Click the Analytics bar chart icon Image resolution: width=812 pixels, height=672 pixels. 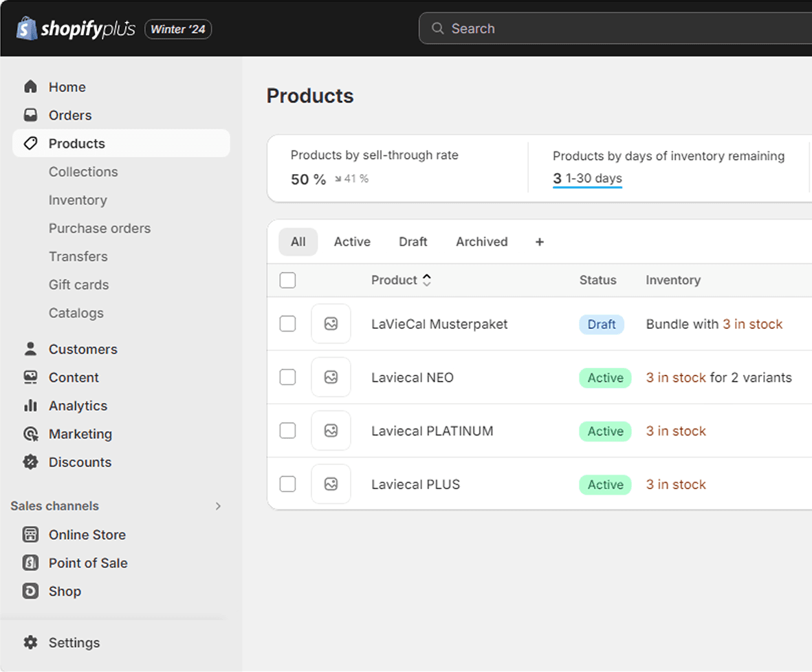click(x=30, y=405)
